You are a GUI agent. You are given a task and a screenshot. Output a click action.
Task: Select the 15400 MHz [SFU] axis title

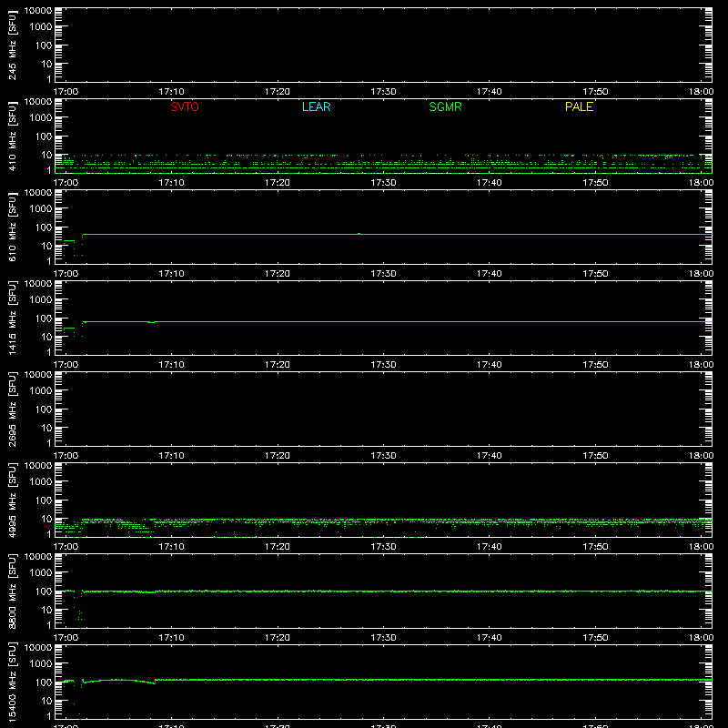click(x=13, y=682)
